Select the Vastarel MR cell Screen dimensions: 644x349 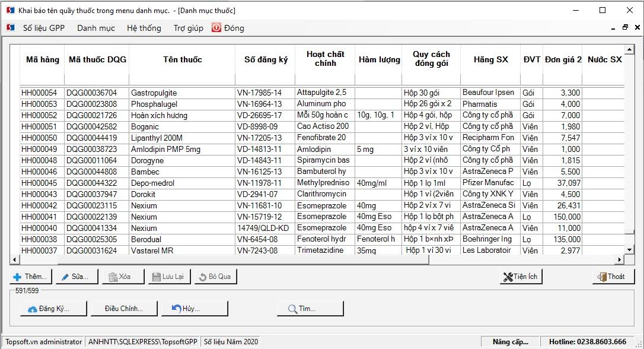click(182, 250)
